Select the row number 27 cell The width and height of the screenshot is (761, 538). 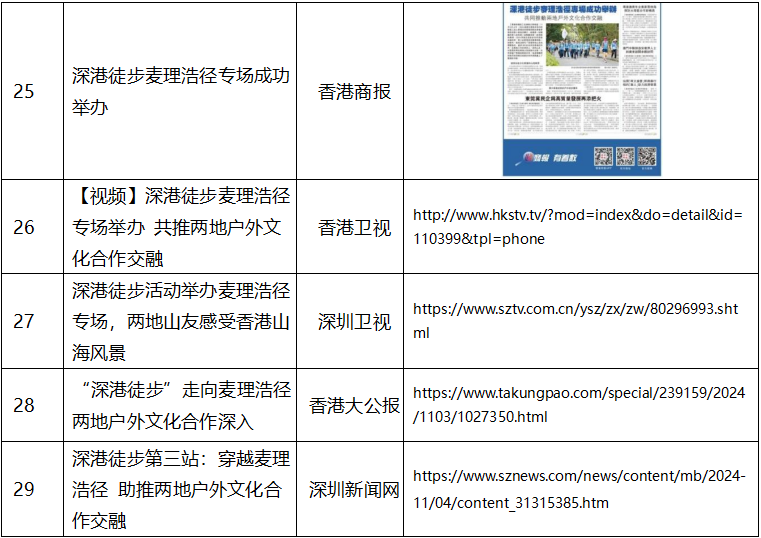24,321
